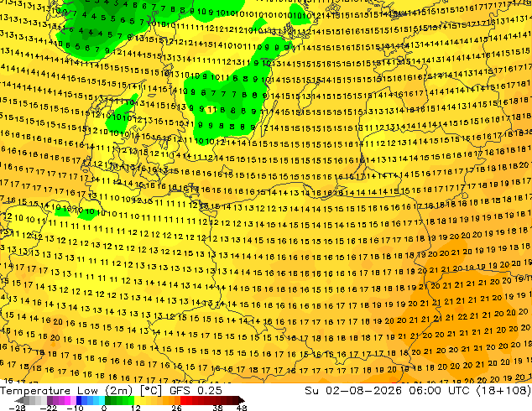Click the single '22' temperature value on map
The image size is (532, 411).
[462, 317]
